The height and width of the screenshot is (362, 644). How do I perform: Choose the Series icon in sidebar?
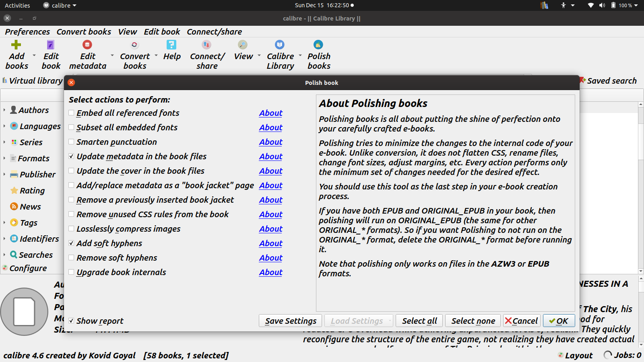(14, 142)
